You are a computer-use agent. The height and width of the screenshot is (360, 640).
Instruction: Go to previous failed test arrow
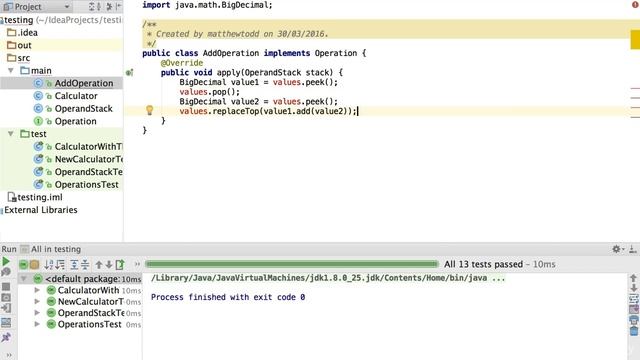coord(99,264)
